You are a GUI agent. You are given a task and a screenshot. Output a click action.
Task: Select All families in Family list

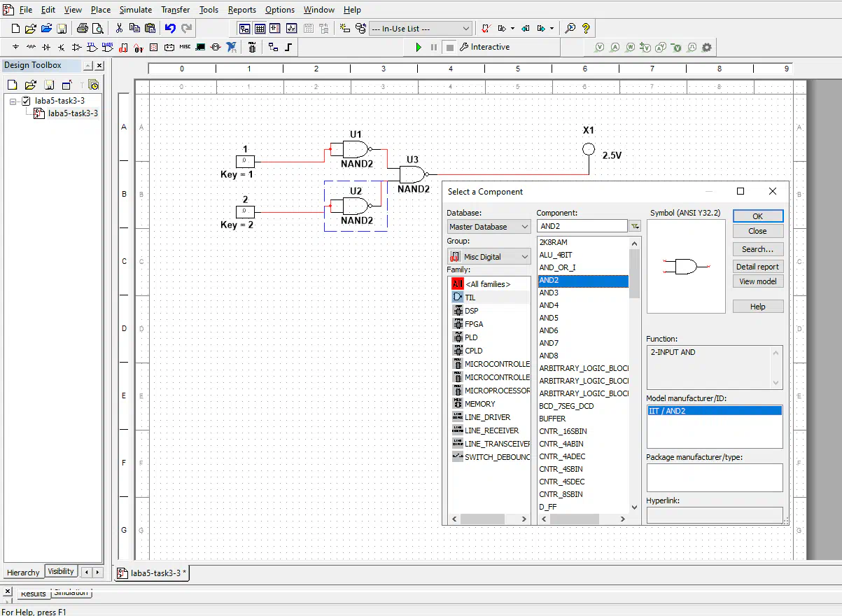point(489,284)
